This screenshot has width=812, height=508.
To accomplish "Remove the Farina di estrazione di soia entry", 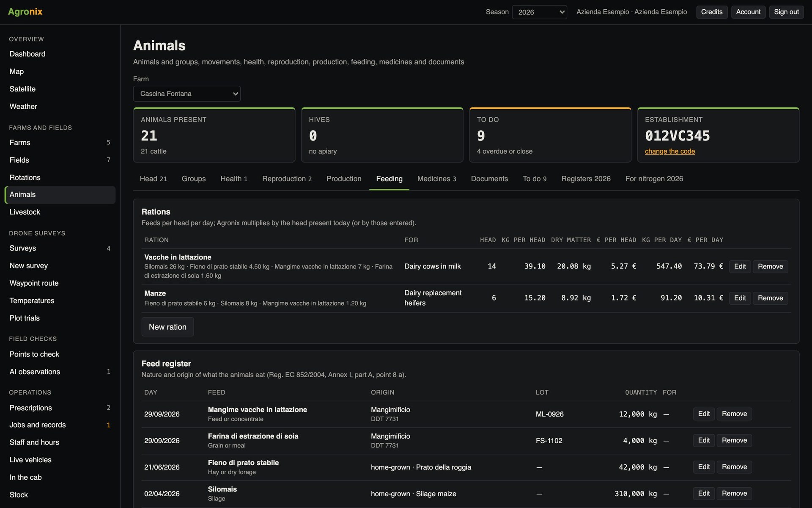I will 734,440.
